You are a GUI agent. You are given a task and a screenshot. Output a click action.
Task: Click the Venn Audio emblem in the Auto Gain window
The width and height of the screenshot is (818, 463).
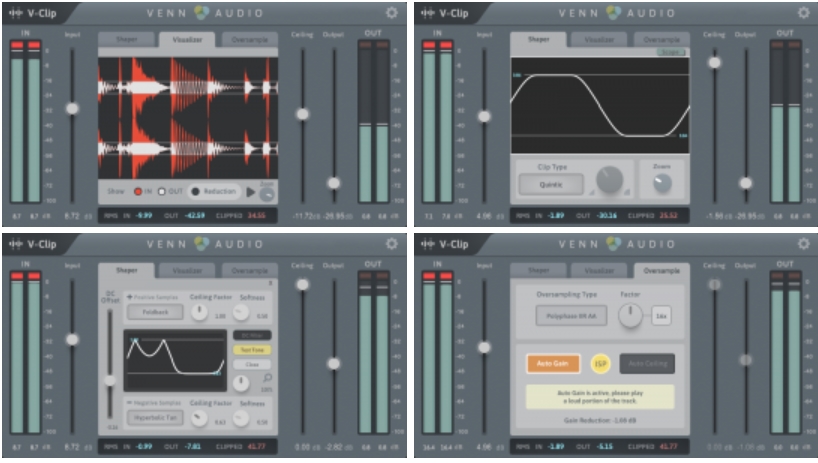(614, 243)
